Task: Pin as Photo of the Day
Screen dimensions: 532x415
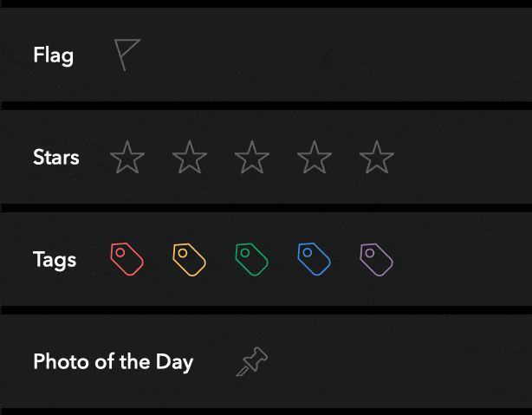Action: (252, 361)
